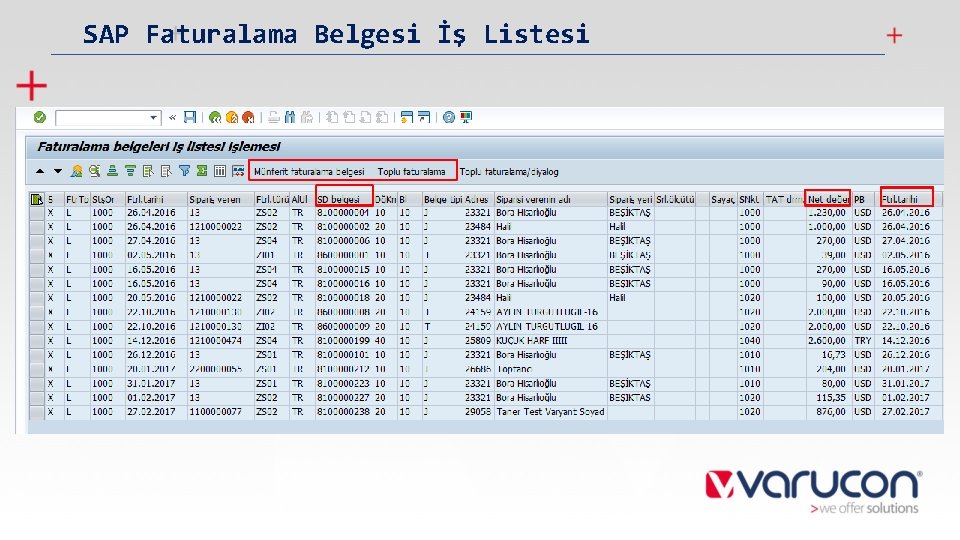The image size is (960, 540).
Task: Click the black down triangle icon
Action: click(58, 171)
